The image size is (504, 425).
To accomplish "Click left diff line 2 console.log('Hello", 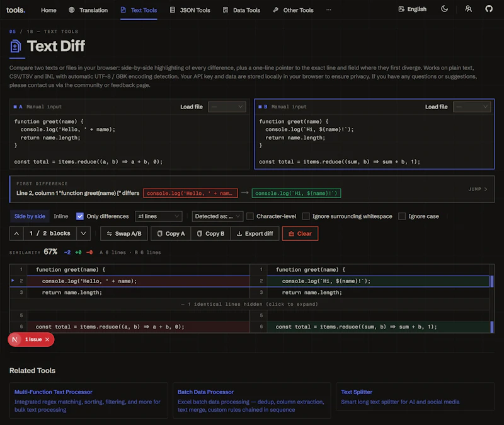I will (138, 281).
